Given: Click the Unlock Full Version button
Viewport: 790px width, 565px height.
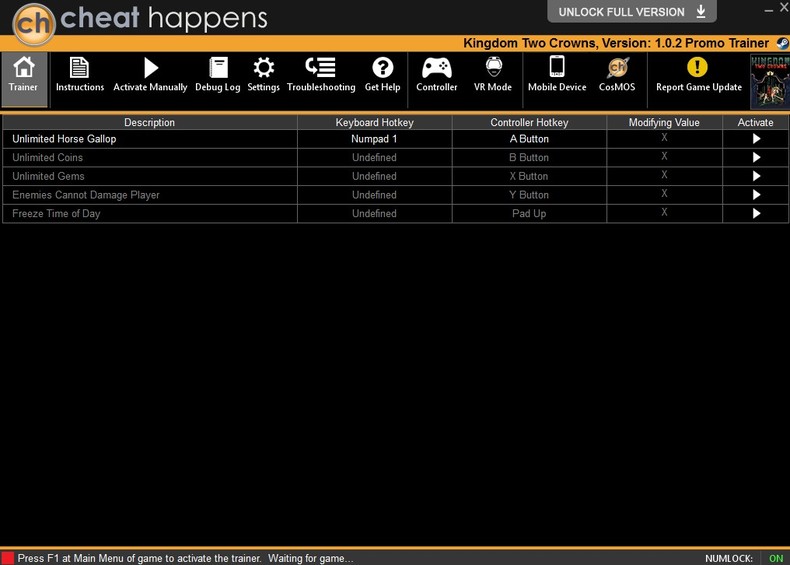Looking at the screenshot, I should pos(632,12).
